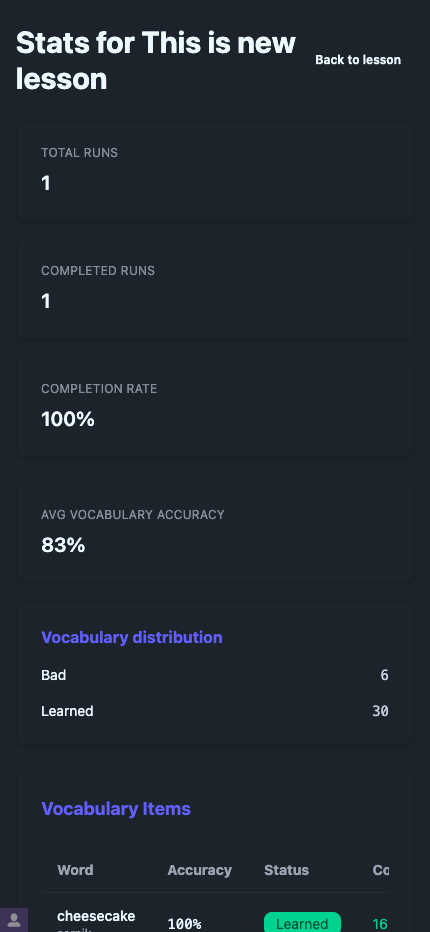
Task: Go back via Back to lesson link
Action: pyautogui.click(x=358, y=60)
